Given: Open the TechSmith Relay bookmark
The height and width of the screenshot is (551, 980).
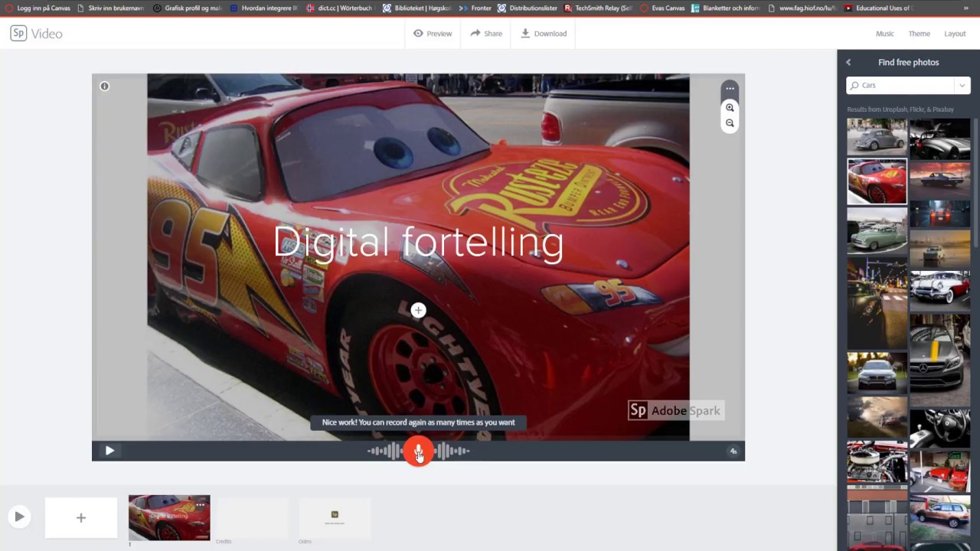Looking at the screenshot, I should [599, 8].
